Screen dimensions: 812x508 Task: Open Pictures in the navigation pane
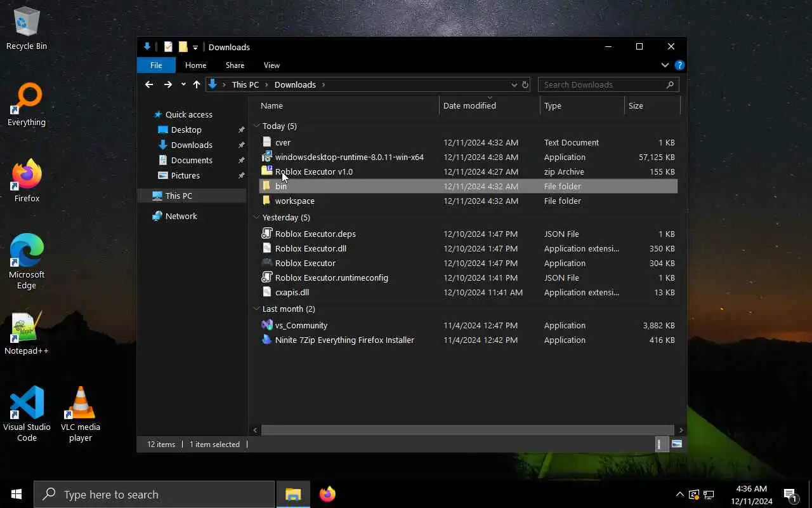coord(185,175)
